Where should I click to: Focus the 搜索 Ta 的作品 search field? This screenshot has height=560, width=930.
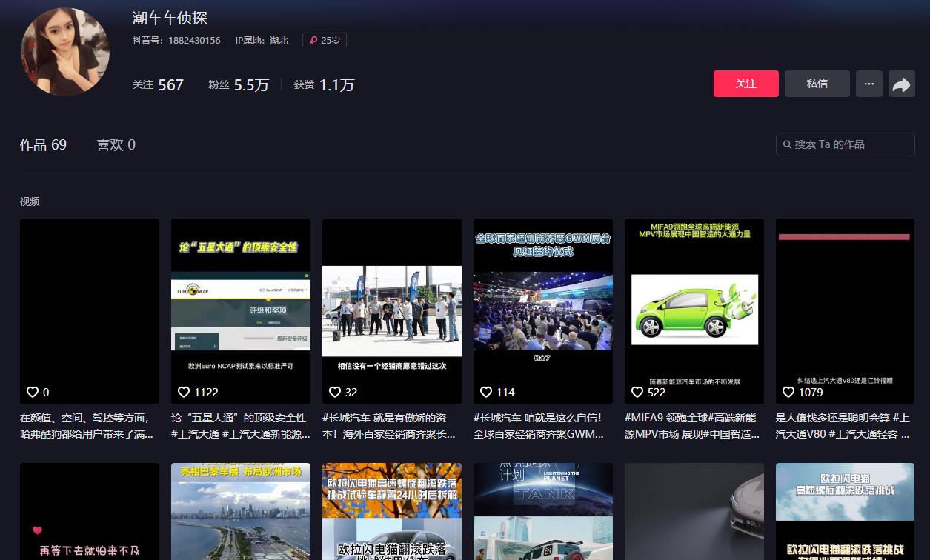click(x=846, y=144)
